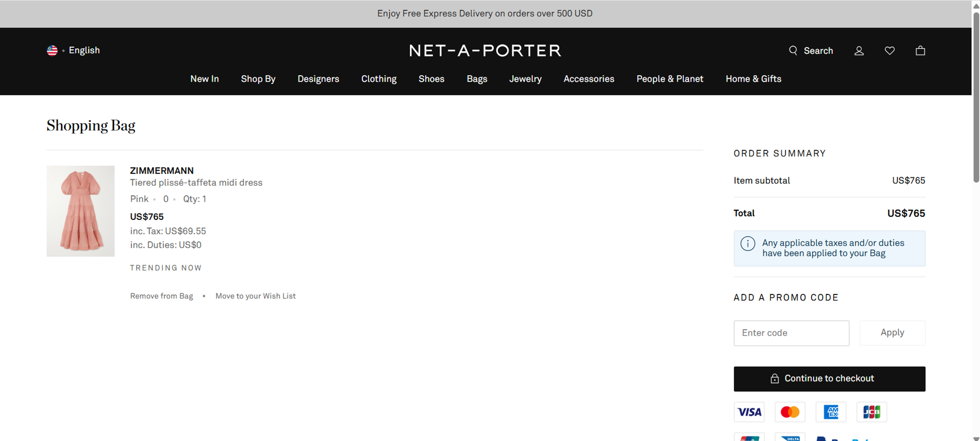The height and width of the screenshot is (441, 980).
Task: Click the JCB payment icon
Action: [872, 412]
